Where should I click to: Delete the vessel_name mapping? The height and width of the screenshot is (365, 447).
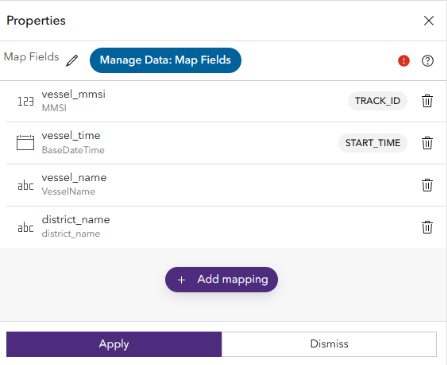pyautogui.click(x=427, y=185)
